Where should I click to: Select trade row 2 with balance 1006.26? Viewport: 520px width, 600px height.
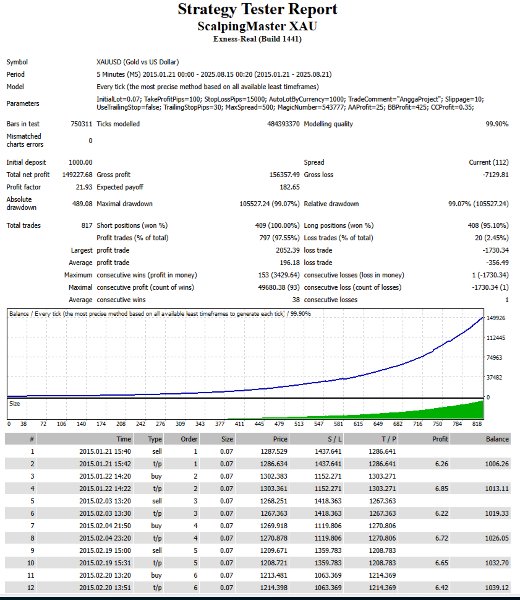coord(258,464)
